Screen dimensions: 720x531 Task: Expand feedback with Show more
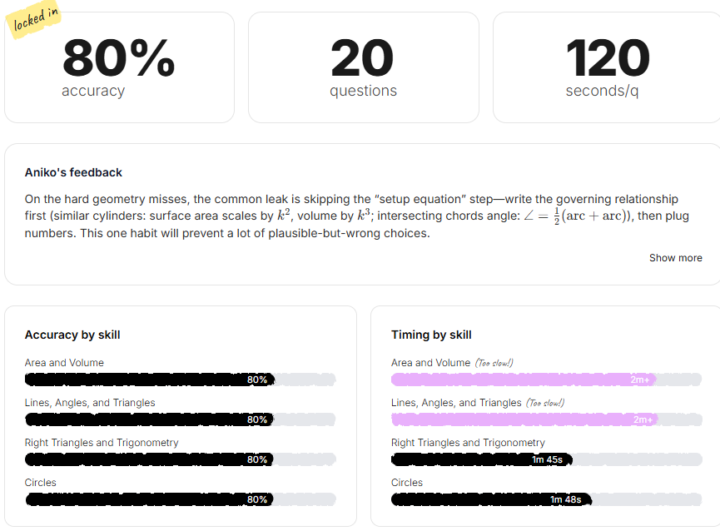click(x=675, y=258)
